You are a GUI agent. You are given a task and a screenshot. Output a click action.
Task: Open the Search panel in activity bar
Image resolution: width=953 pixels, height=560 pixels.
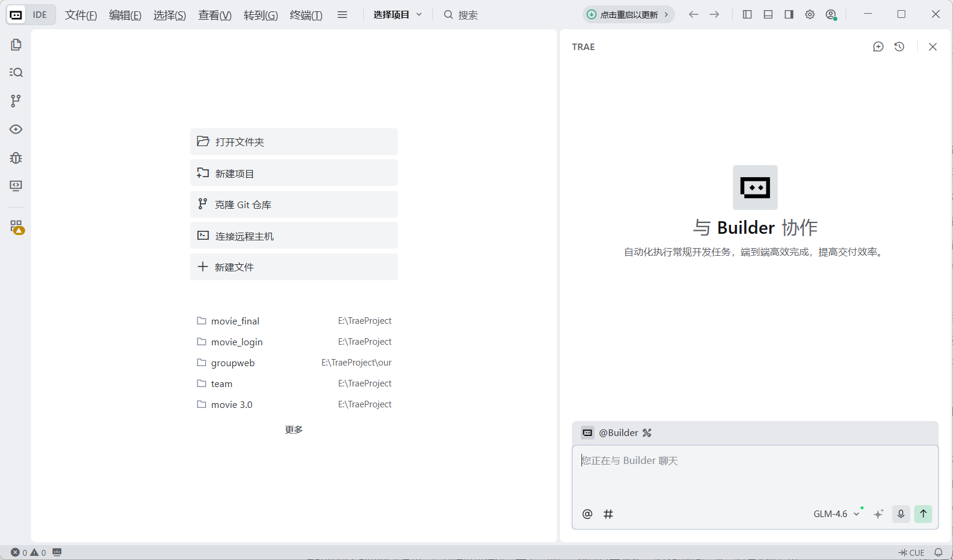pyautogui.click(x=16, y=72)
